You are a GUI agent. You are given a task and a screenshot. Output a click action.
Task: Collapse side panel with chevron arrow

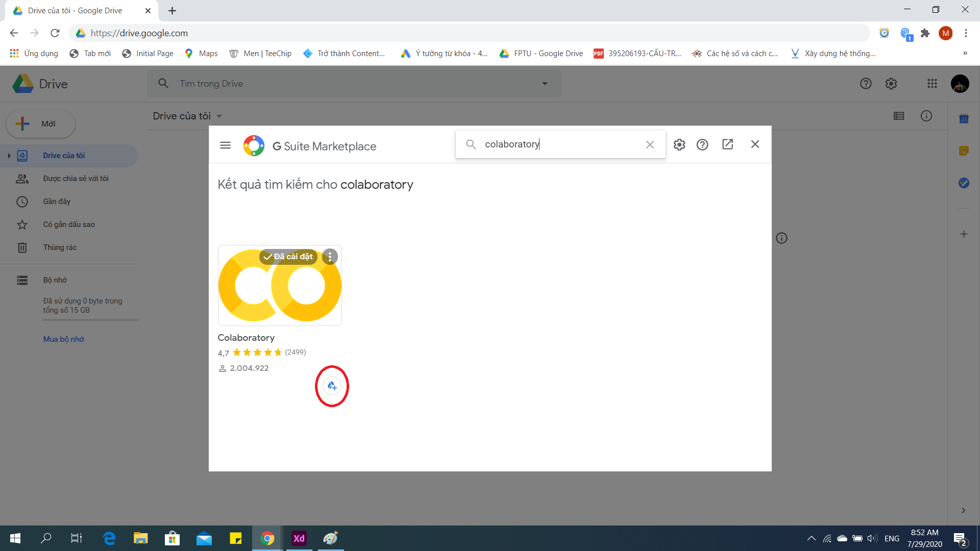coord(963,511)
